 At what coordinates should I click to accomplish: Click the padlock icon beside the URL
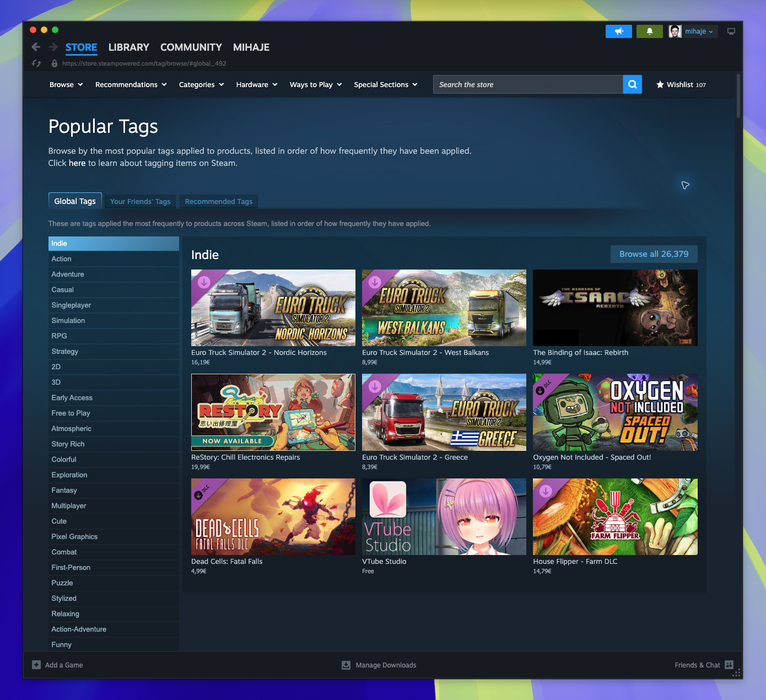click(x=55, y=63)
